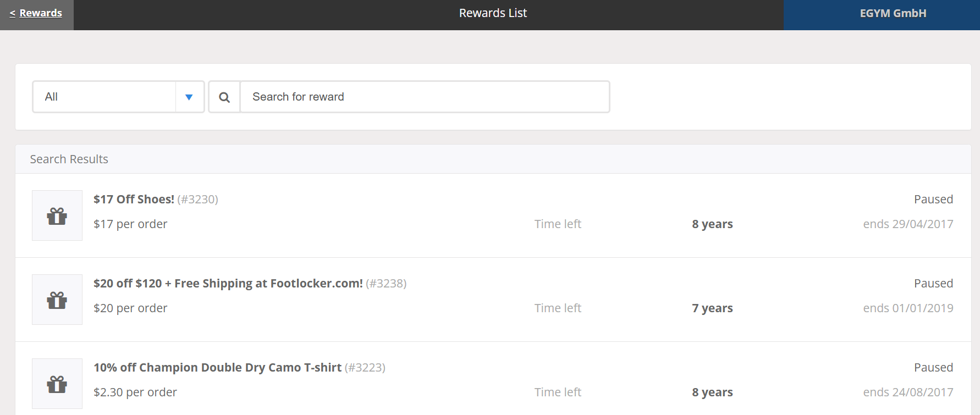The image size is (980, 415).
Task: Click gift icon for $17 Off Shoes reward
Action: click(57, 216)
